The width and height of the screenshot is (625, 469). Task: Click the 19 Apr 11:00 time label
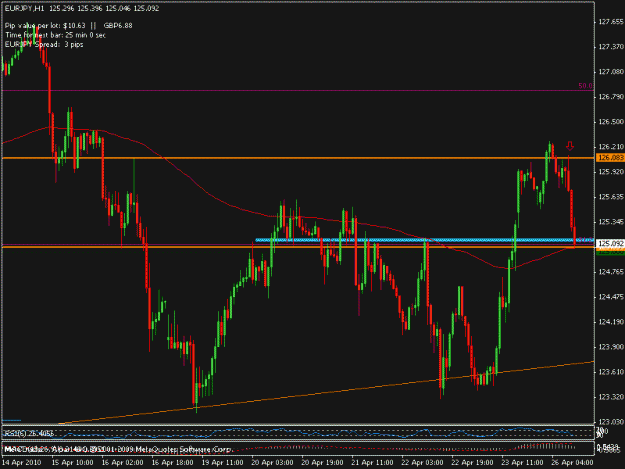tap(222, 463)
